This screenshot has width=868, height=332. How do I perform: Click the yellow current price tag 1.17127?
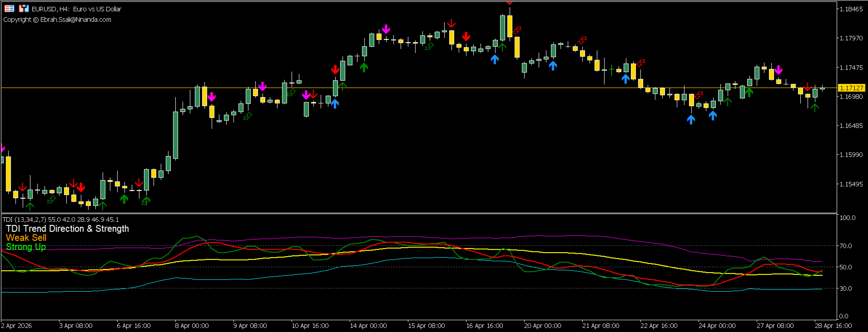[x=852, y=88]
